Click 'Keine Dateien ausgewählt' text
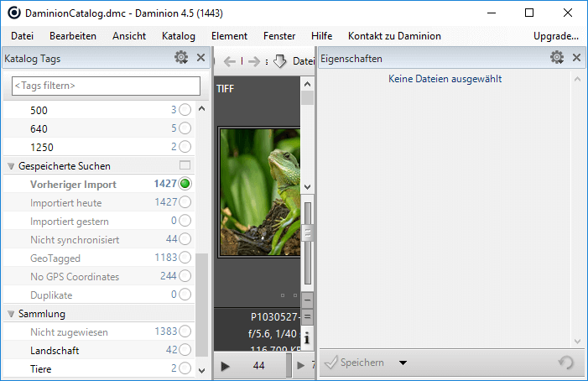The width and height of the screenshot is (588, 381). (x=445, y=79)
